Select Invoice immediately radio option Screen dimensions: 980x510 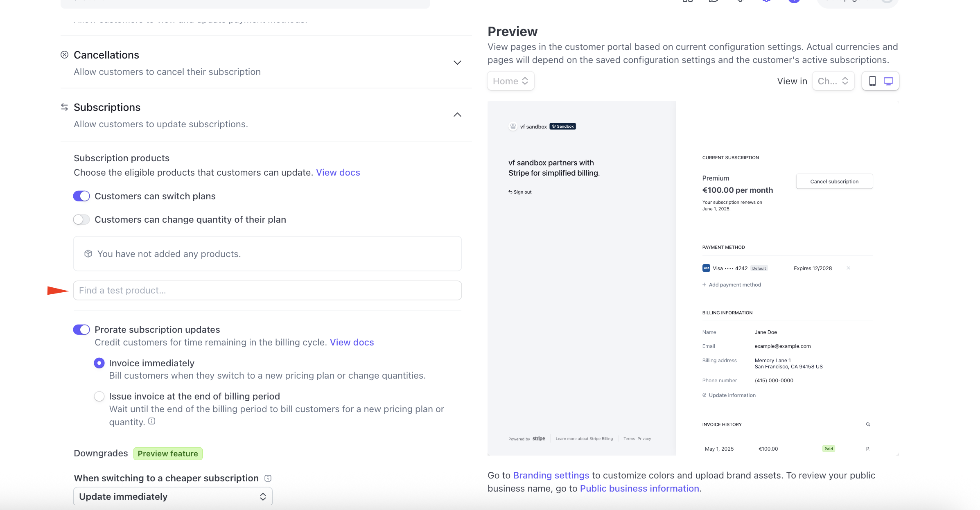coord(99,363)
